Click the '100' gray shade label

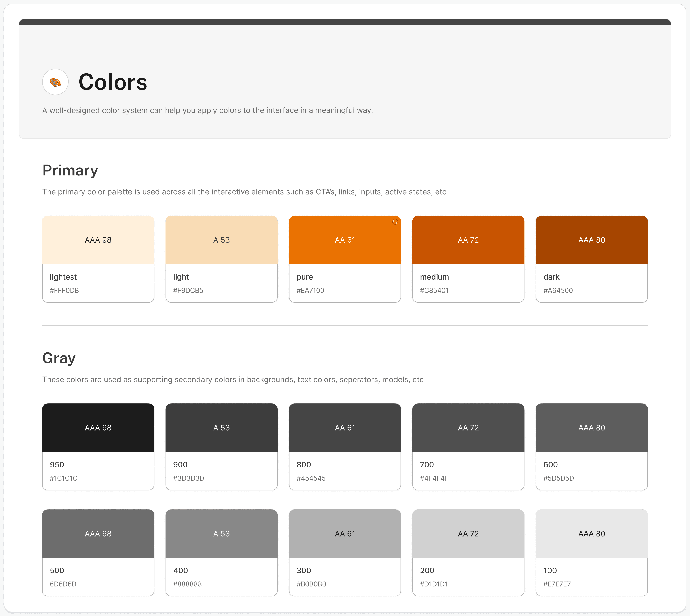[550, 571]
